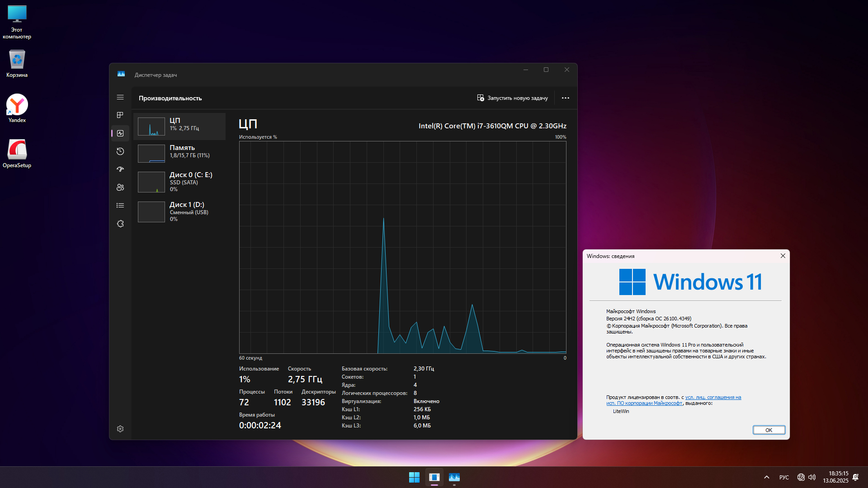
Task: Switch the РУС input language indicator
Action: click(x=784, y=477)
